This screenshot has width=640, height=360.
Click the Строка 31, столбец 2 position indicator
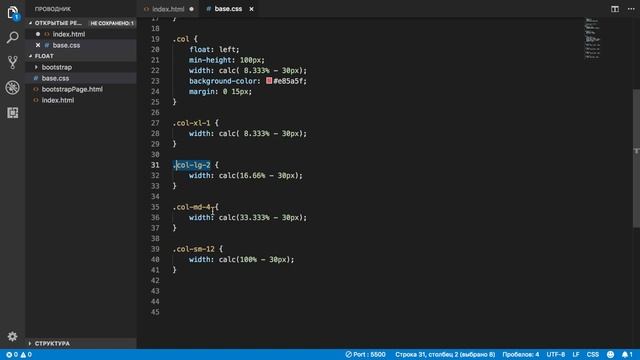coord(445,355)
